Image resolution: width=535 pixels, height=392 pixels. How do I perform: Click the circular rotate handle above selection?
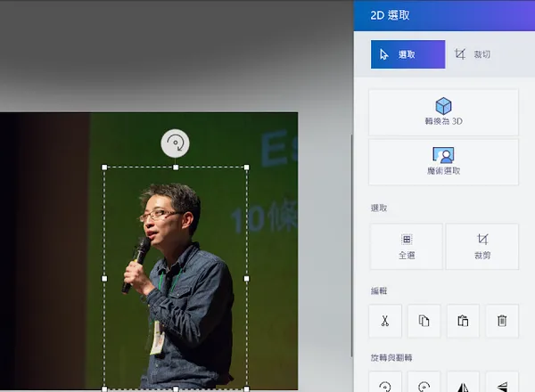pyautogui.click(x=176, y=143)
